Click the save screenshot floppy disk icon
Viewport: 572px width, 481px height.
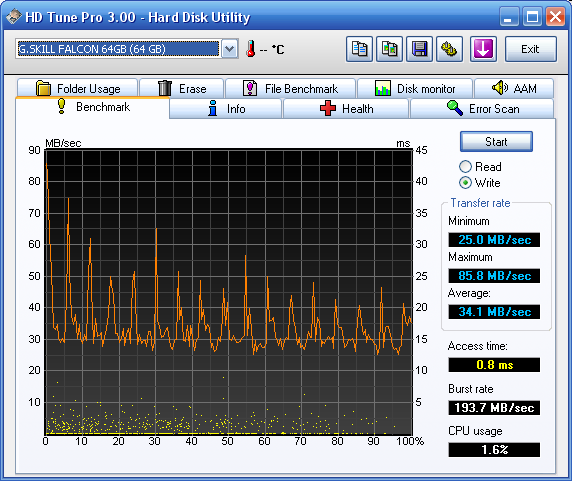tap(420, 49)
